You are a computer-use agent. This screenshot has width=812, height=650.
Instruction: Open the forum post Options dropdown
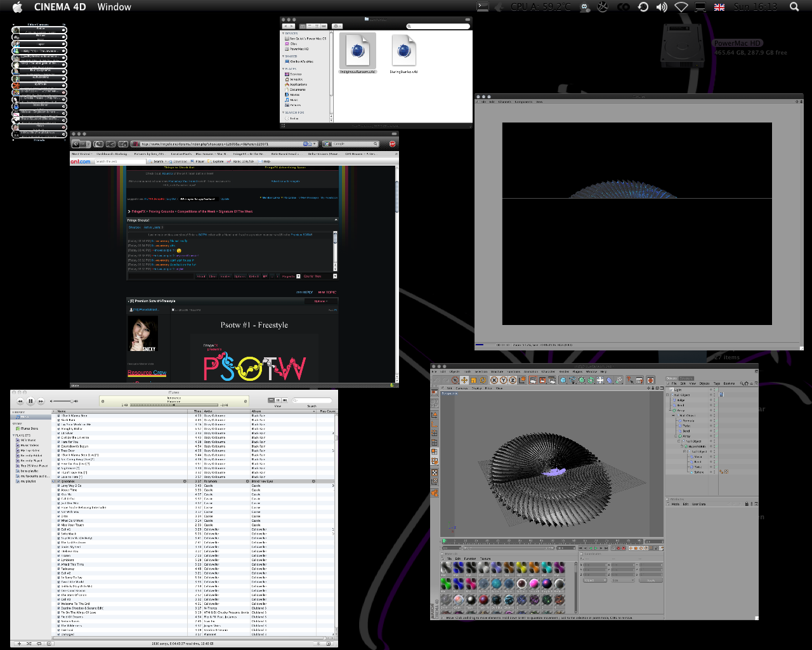pos(321,301)
